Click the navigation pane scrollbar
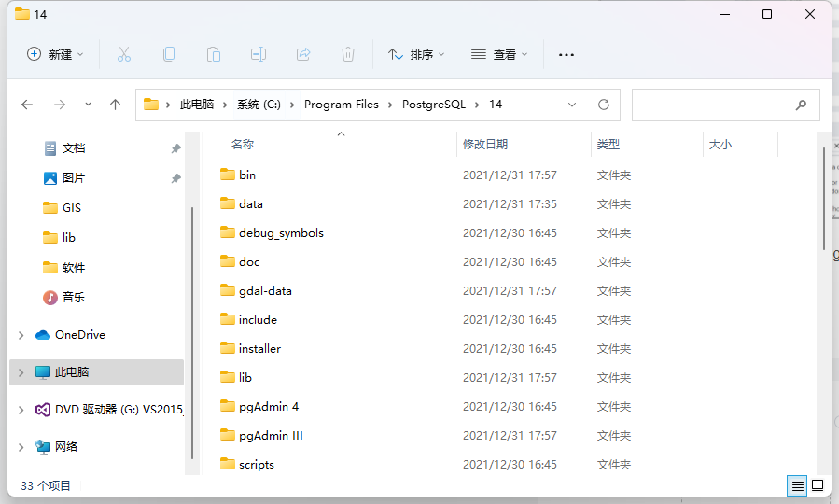The image size is (839, 504). [x=191, y=333]
